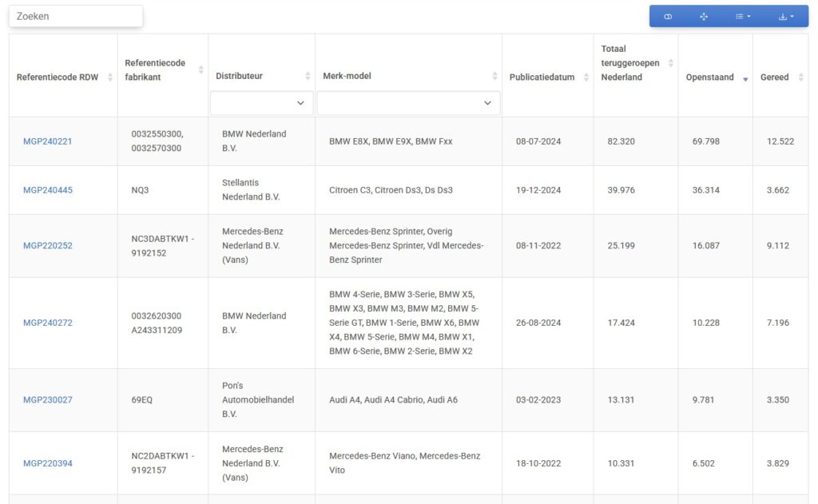818x504 pixels.
Task: Select fabrikant code NC3DABTKW1 - 9192152
Action: 162,246
